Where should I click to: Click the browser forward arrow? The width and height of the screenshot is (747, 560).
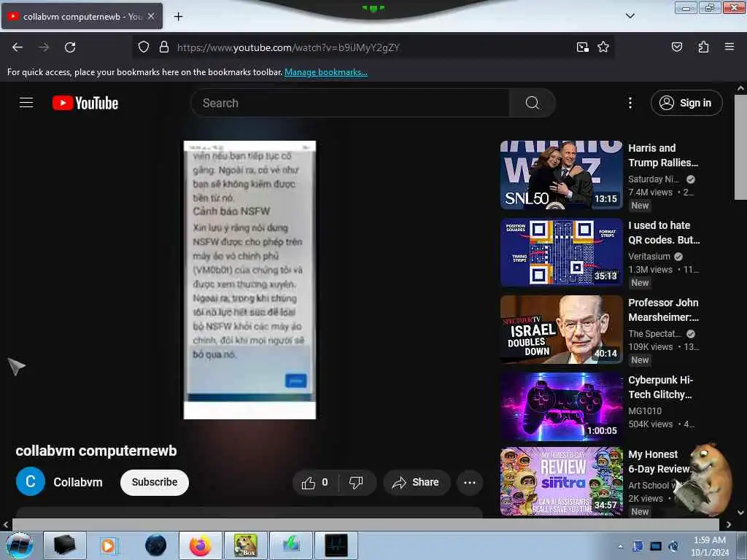44,47
